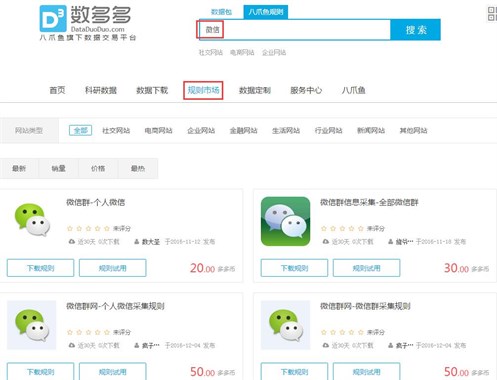Filter by 社交网站 in the website type row
Viewport: 497px width, 380px height.
pos(116,130)
